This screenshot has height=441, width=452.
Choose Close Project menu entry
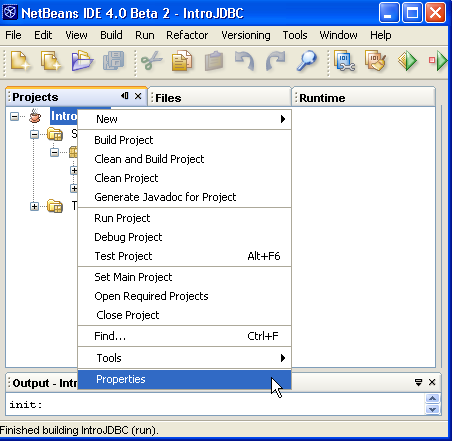tap(184, 315)
